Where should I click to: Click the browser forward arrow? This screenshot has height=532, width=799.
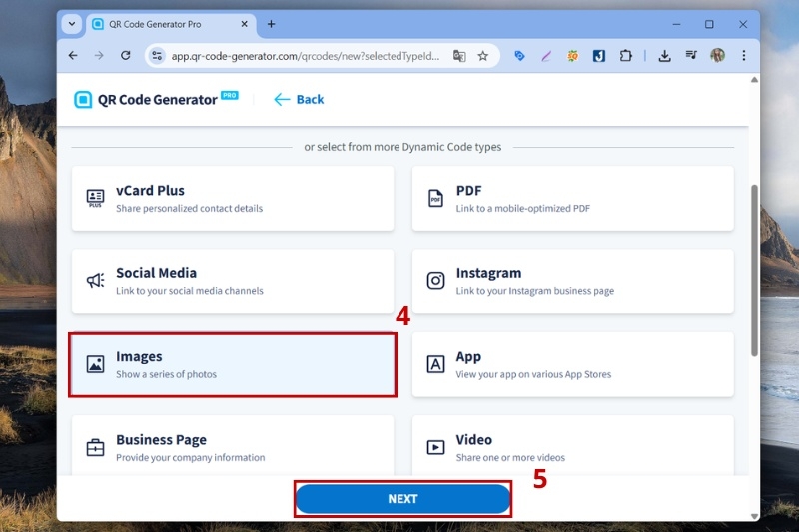(99, 56)
